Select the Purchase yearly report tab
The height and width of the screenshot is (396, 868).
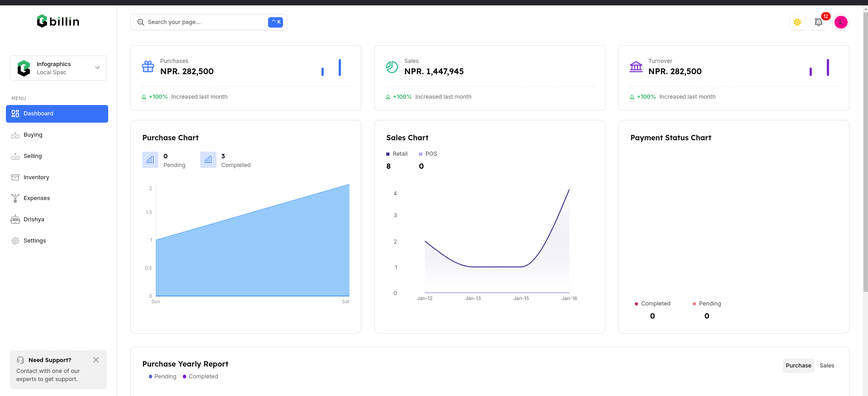coord(798,366)
